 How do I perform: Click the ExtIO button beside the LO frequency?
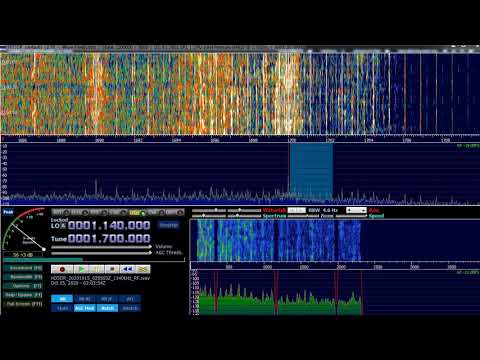point(168,225)
